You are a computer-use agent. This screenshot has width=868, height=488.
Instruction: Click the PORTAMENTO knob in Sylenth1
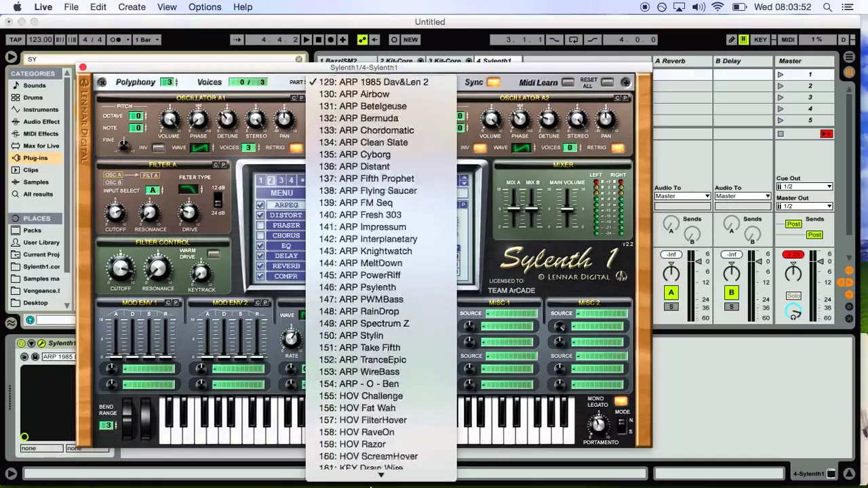[598, 425]
